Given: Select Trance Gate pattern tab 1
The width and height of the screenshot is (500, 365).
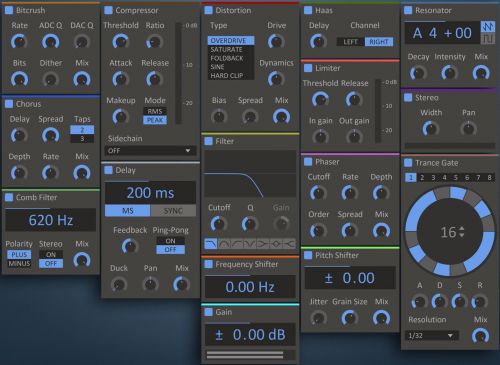Looking at the screenshot, I should tap(411, 177).
